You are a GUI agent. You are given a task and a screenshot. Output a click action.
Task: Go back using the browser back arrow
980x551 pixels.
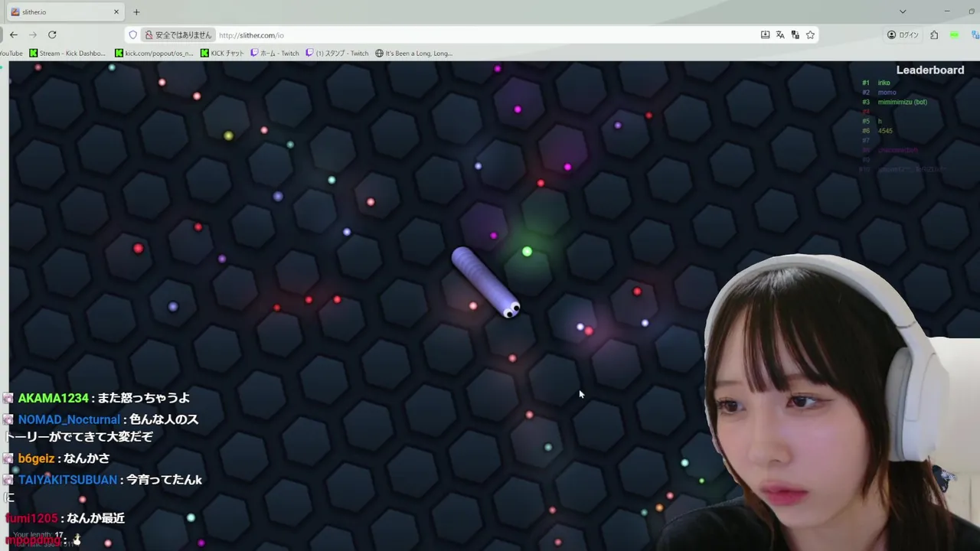click(x=14, y=34)
